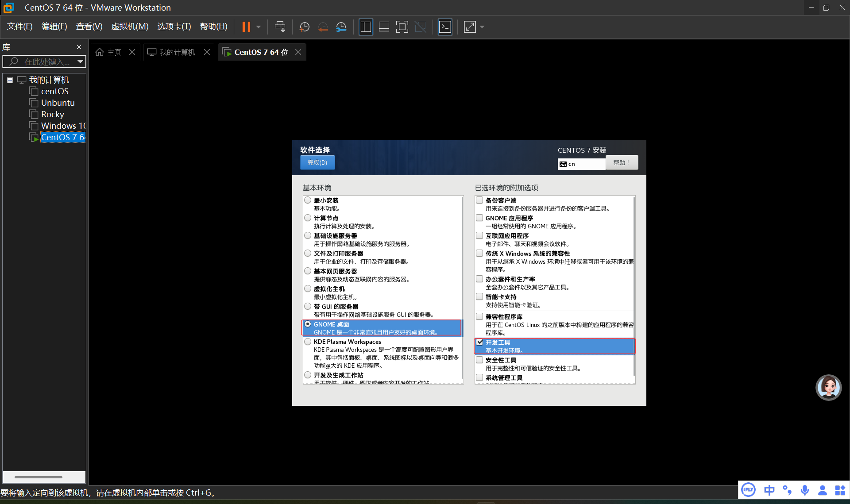The image size is (850, 504).
Task: Check the 备份客户端 checkbox
Action: click(479, 200)
